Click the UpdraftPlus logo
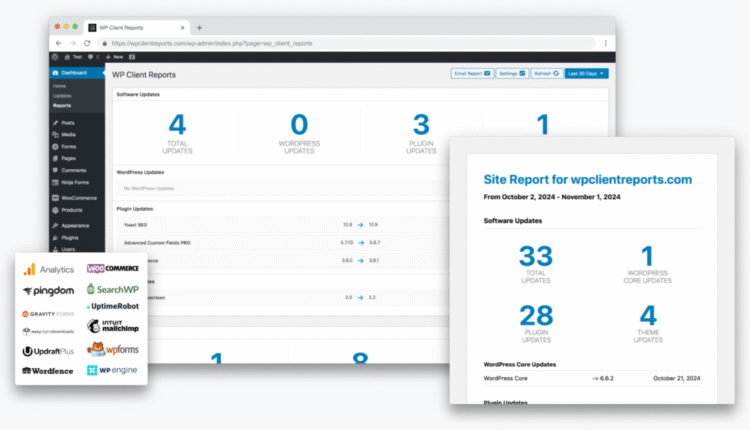 pyautogui.click(x=48, y=352)
